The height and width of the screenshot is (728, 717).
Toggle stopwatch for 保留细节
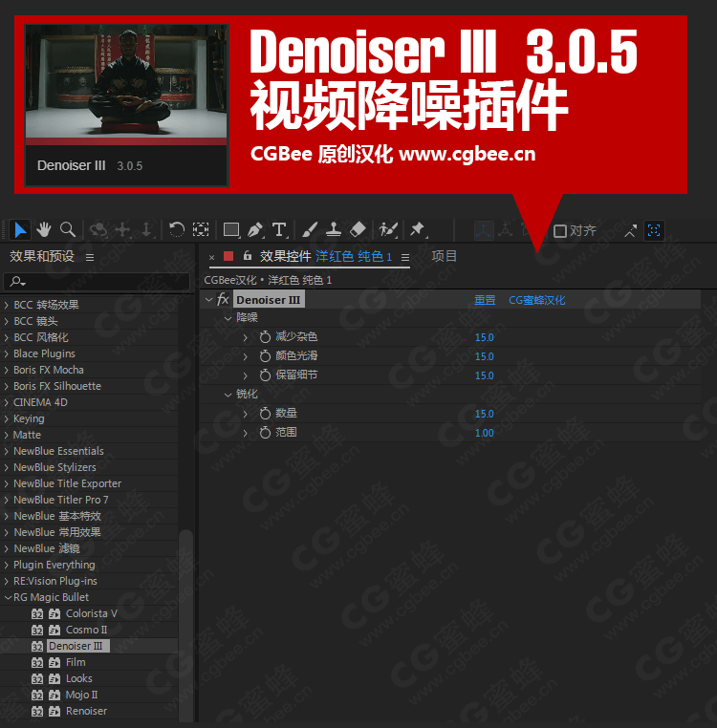(x=265, y=375)
